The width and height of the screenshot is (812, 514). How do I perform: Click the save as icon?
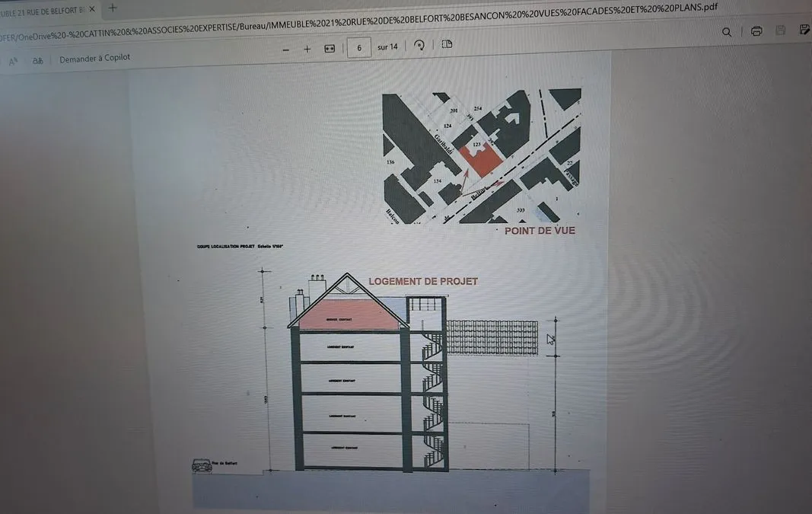pyautogui.click(x=804, y=29)
